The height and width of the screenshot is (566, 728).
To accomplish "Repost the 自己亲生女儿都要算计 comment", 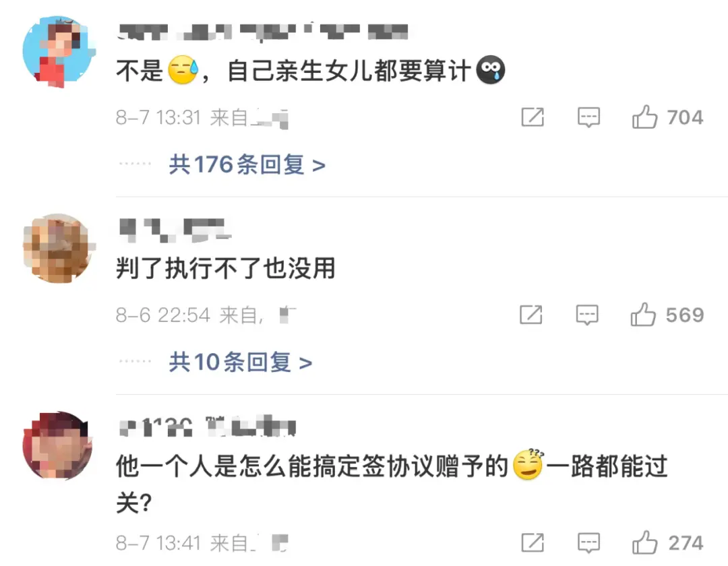I will click(x=533, y=117).
